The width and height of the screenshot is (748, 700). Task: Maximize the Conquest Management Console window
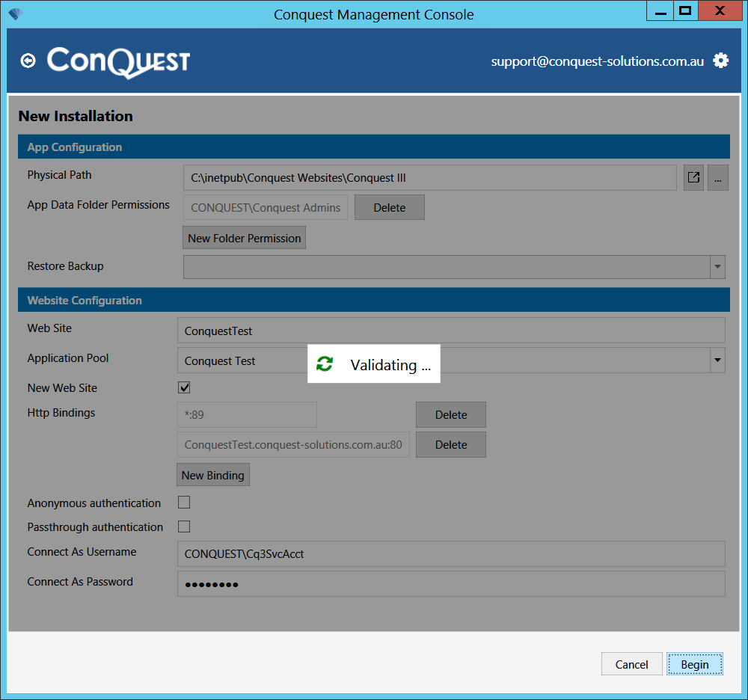685,11
